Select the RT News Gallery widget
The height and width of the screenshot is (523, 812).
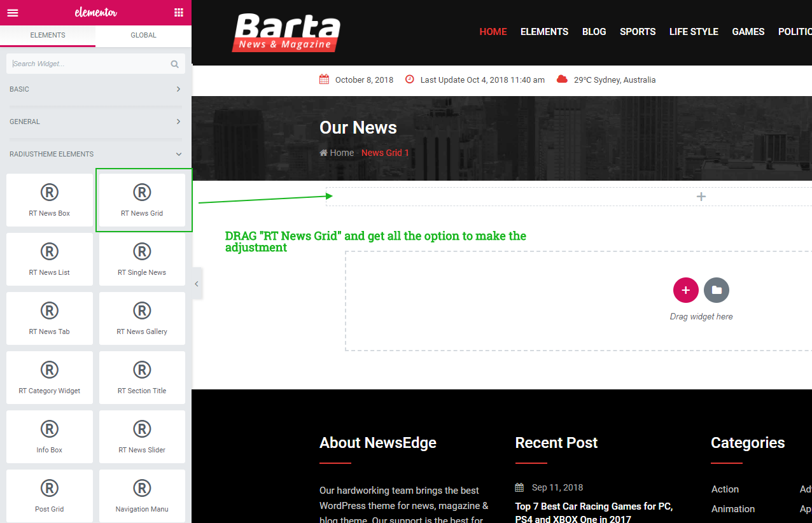(142, 318)
